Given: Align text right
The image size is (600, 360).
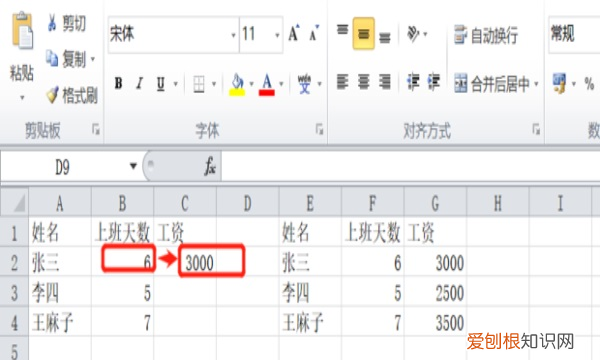Looking at the screenshot, I should tap(385, 82).
